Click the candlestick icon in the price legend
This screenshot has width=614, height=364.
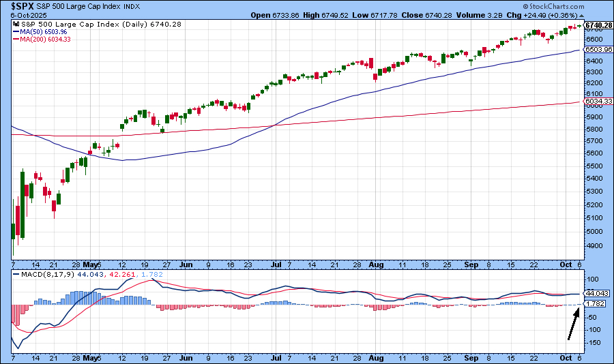(15, 24)
